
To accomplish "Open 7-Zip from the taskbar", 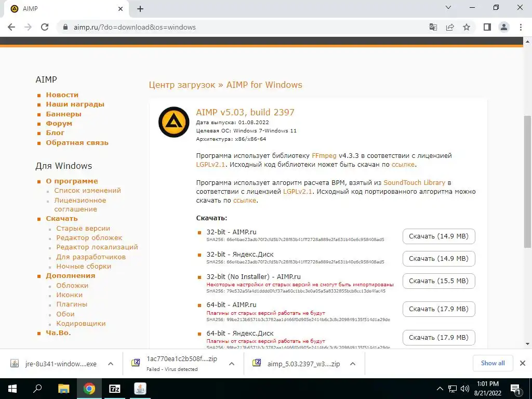I will click(x=115, y=389).
